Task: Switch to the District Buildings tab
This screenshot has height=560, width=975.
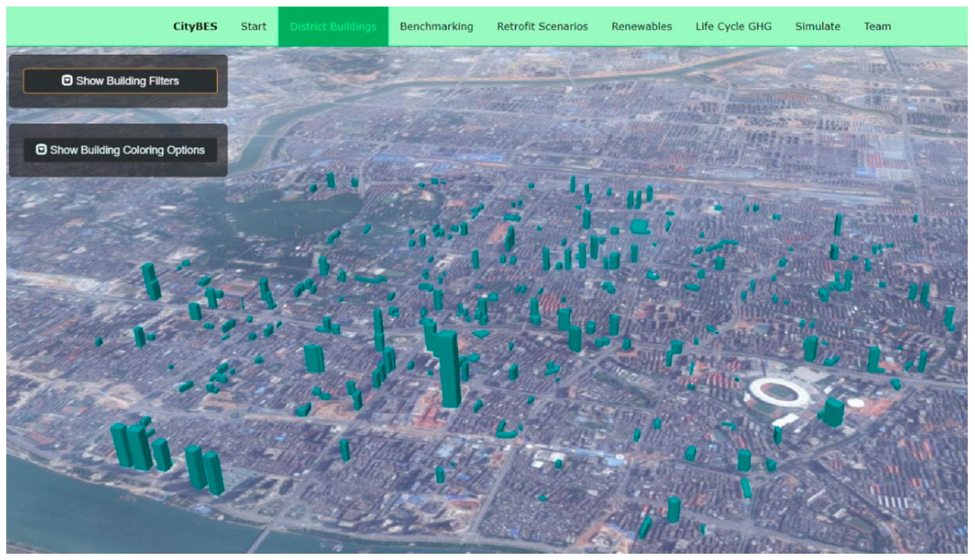Action: click(x=333, y=26)
